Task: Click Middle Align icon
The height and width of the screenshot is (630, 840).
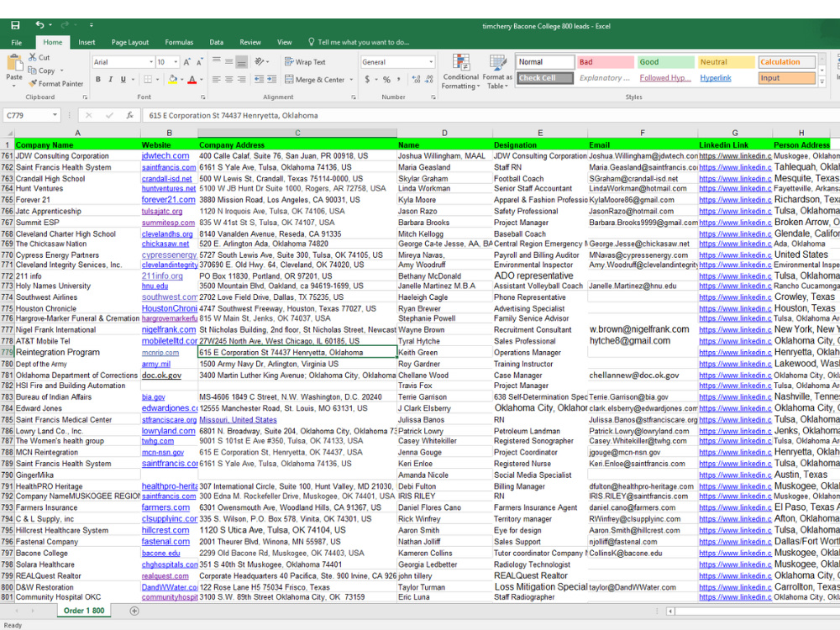Action: coord(228,61)
